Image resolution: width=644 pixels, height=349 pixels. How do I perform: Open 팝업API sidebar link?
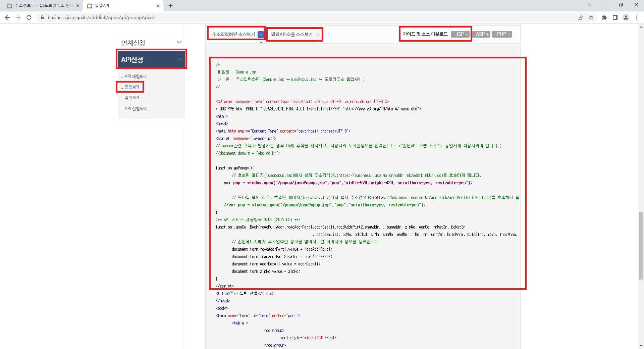131,87
